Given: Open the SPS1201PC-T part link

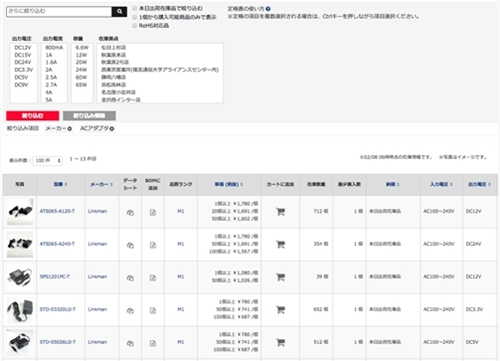Looking at the screenshot, I should [x=55, y=277].
